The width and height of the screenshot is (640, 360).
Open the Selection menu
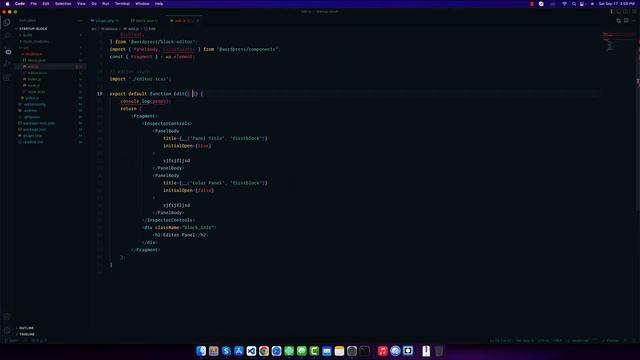tap(63, 4)
